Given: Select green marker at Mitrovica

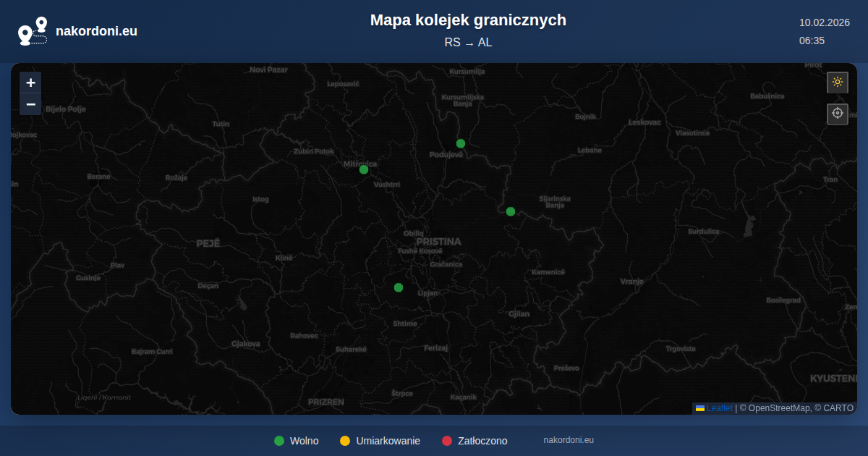Looking at the screenshot, I should coord(364,169).
